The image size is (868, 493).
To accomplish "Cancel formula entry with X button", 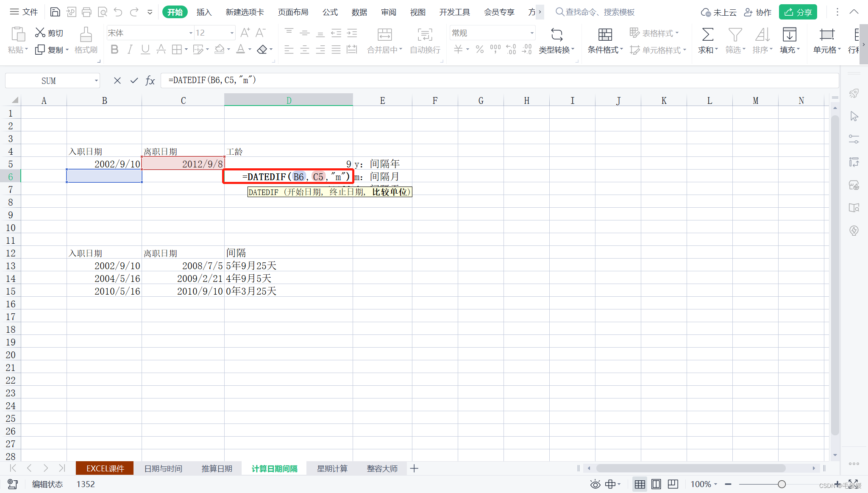I will pos(117,81).
